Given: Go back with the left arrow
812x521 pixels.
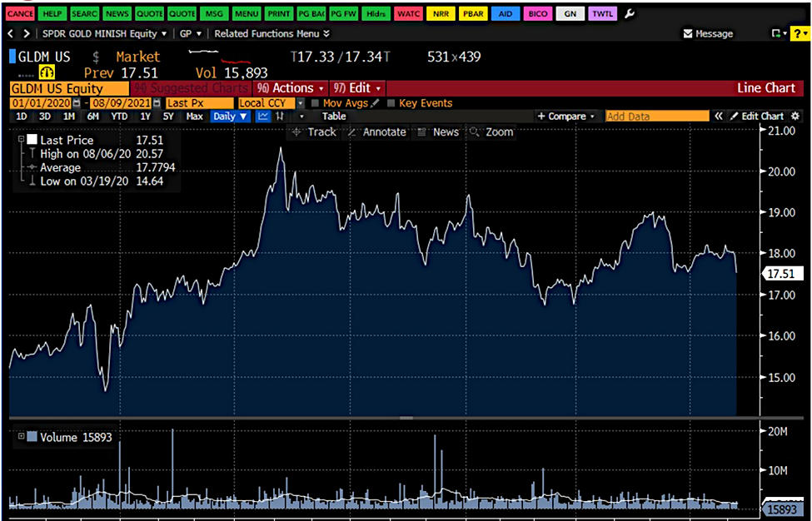Looking at the screenshot, I should pos(11,33).
